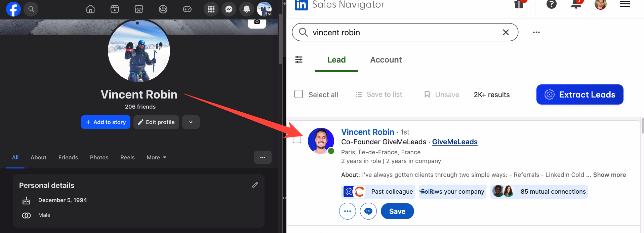Open Vincent Robin's Facebook profile picture
The image size is (644, 233).
pos(139,50)
